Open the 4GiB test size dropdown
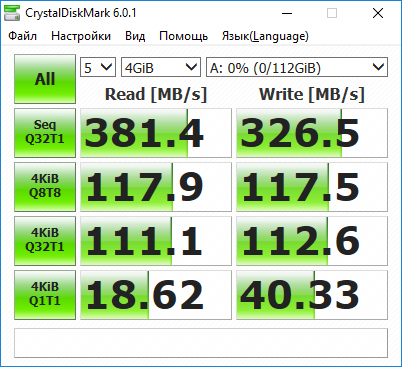The image size is (402, 367). click(161, 67)
